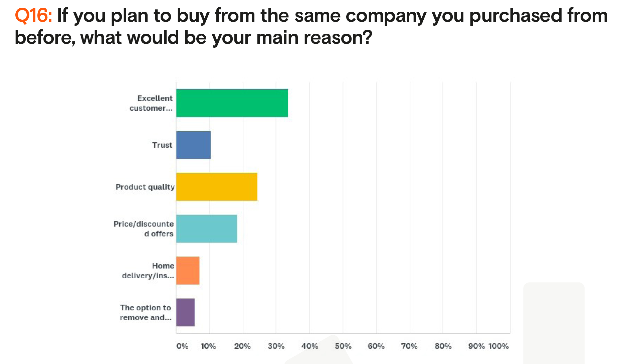Click the 50% axis tick label
The image size is (624, 364).
[343, 346]
